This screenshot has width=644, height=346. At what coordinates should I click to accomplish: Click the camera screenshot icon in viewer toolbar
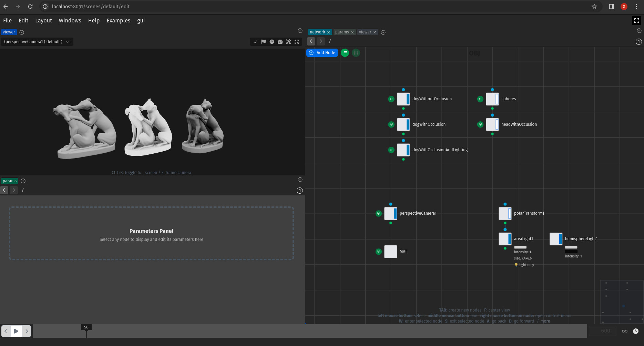[x=280, y=42]
